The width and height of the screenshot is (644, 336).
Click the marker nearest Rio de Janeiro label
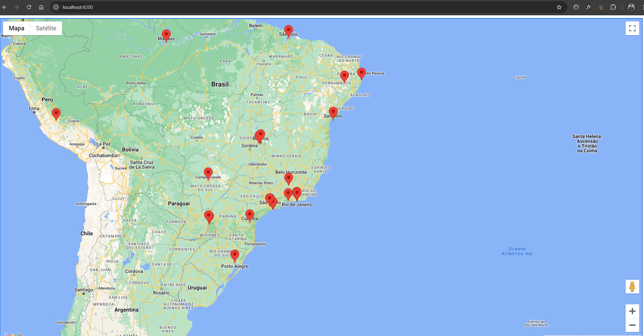click(x=297, y=194)
